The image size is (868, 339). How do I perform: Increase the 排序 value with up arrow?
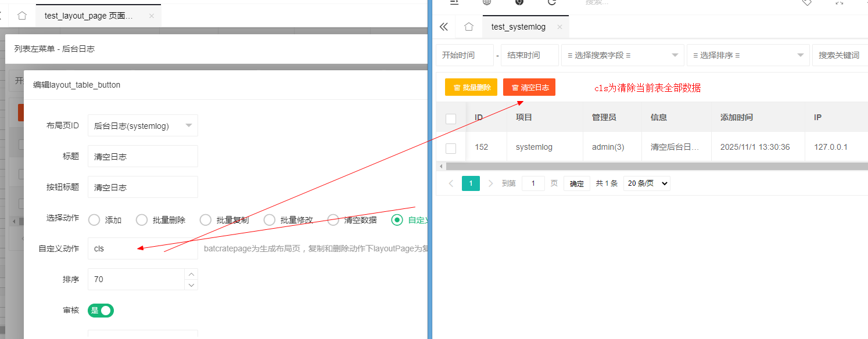click(191, 274)
